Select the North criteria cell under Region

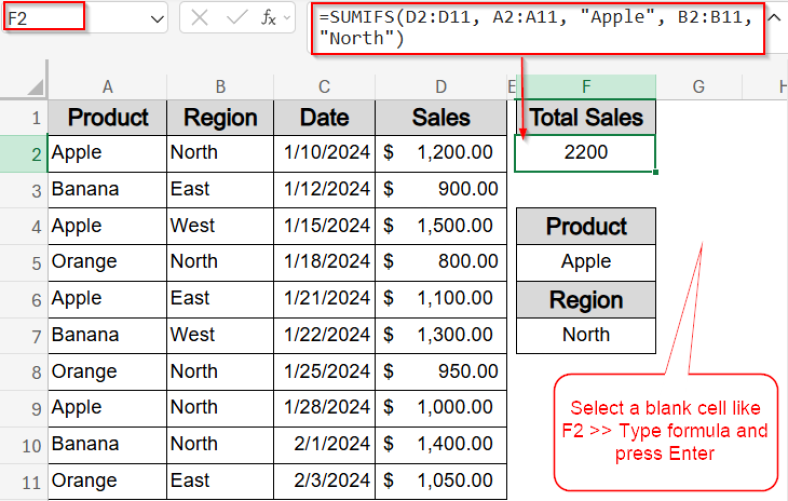click(586, 335)
